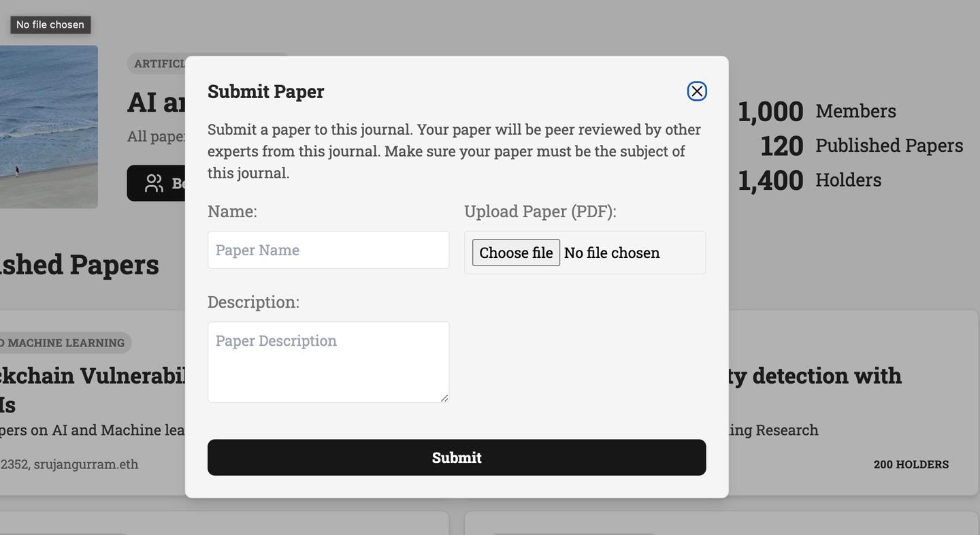Click the 'shed Papers' section heading
This screenshot has width=980, height=535.
coord(80,264)
